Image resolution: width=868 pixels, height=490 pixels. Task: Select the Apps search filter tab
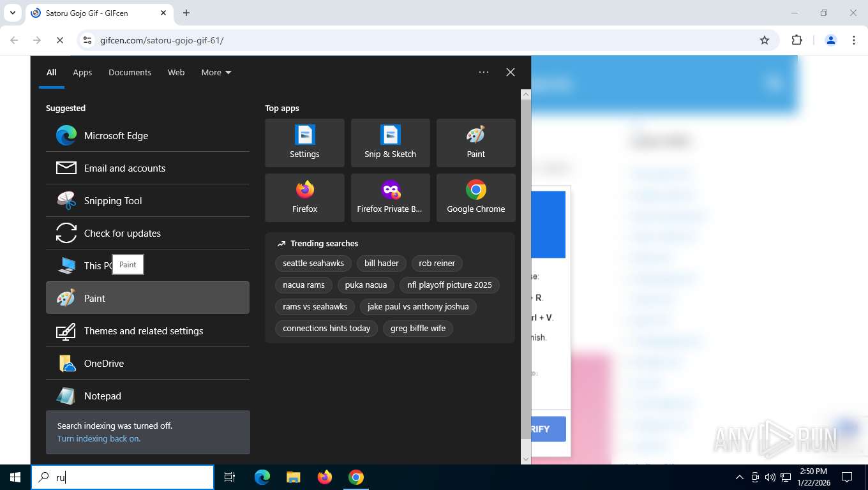point(82,73)
